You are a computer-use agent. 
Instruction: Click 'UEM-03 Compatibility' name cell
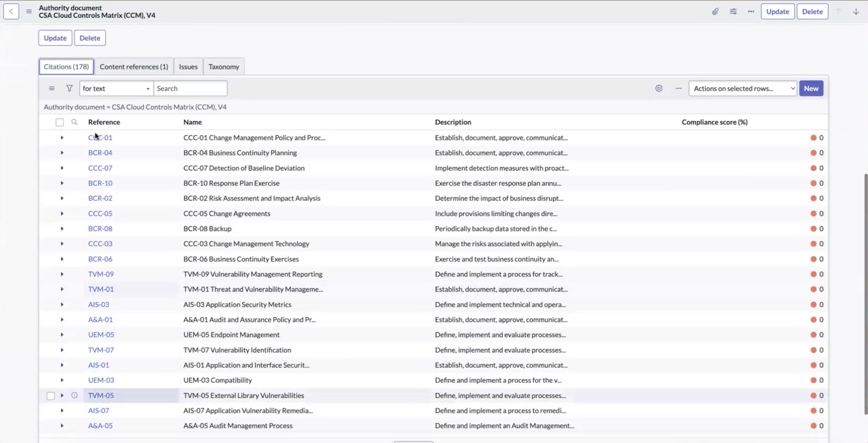[218, 380]
